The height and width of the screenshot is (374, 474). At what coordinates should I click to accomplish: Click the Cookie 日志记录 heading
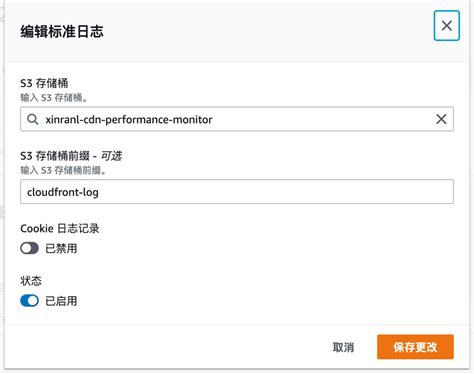(x=60, y=228)
